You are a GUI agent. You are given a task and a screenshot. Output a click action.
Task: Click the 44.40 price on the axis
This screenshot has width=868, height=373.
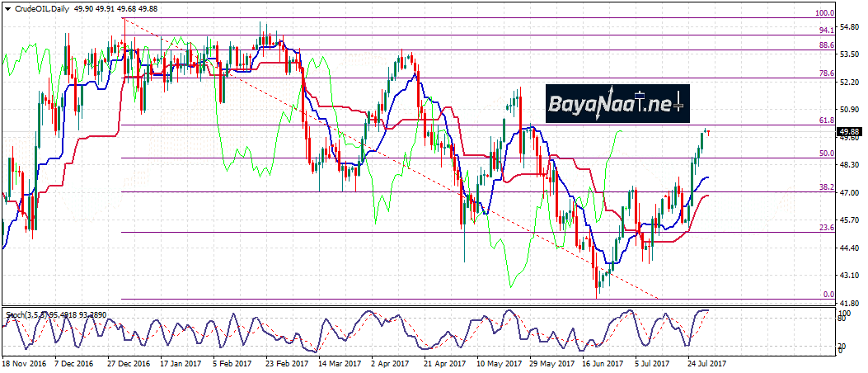[852, 248]
